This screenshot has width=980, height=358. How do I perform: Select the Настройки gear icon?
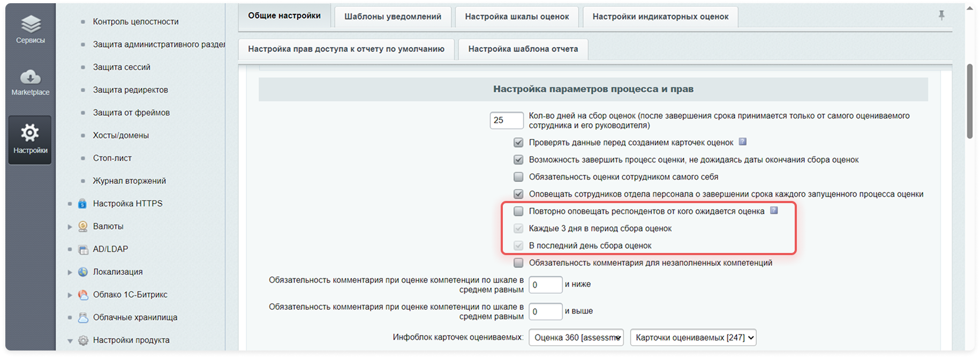(x=30, y=132)
